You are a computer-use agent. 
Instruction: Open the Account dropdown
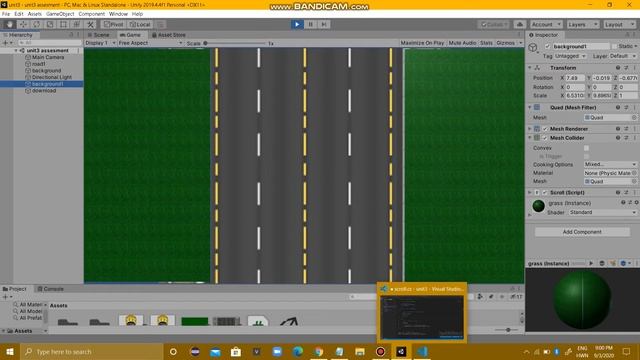coord(546,24)
